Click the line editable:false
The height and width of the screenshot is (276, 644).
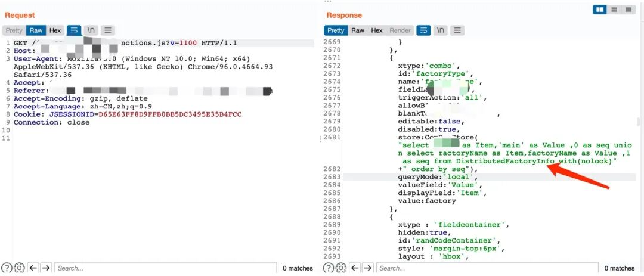431,122
